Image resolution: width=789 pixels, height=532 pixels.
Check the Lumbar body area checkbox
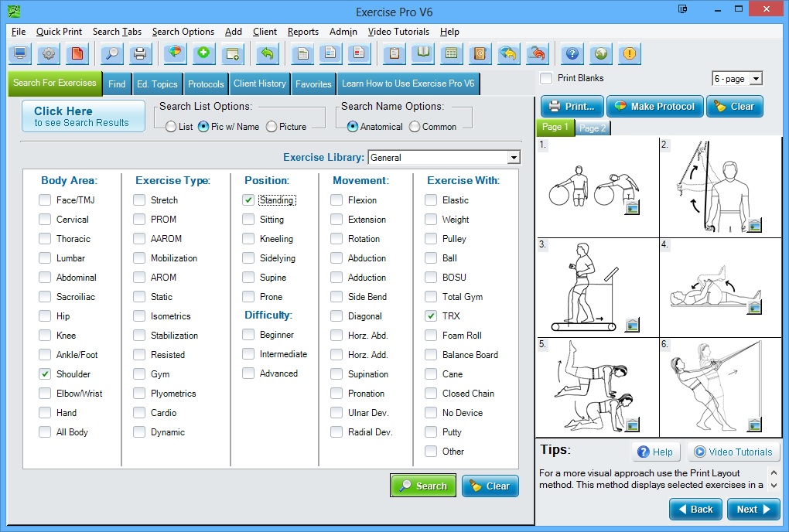tap(45, 257)
